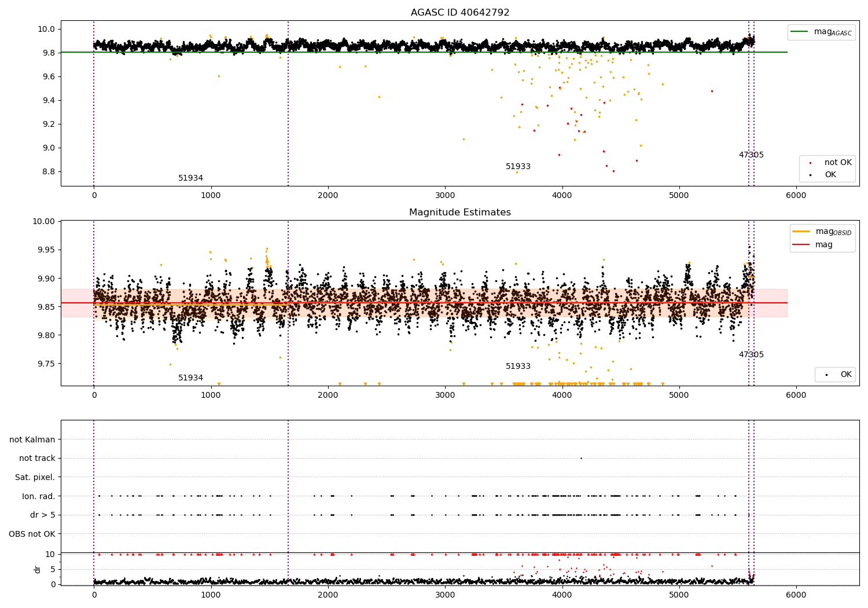Click the '47305' label in the top plot
This screenshot has width=868, height=608.
click(751, 155)
